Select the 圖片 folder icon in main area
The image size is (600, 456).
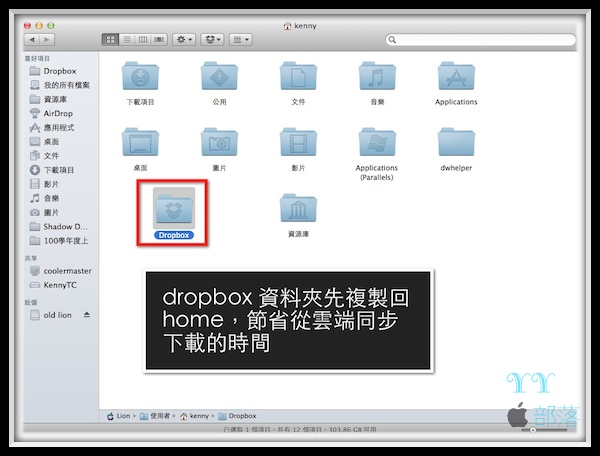[219, 142]
